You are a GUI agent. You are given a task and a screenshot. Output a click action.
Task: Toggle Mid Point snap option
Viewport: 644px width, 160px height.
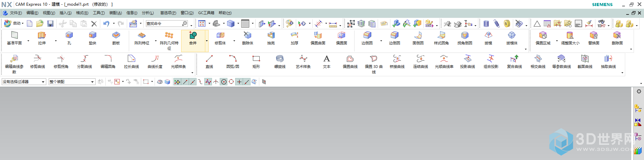click(193, 82)
